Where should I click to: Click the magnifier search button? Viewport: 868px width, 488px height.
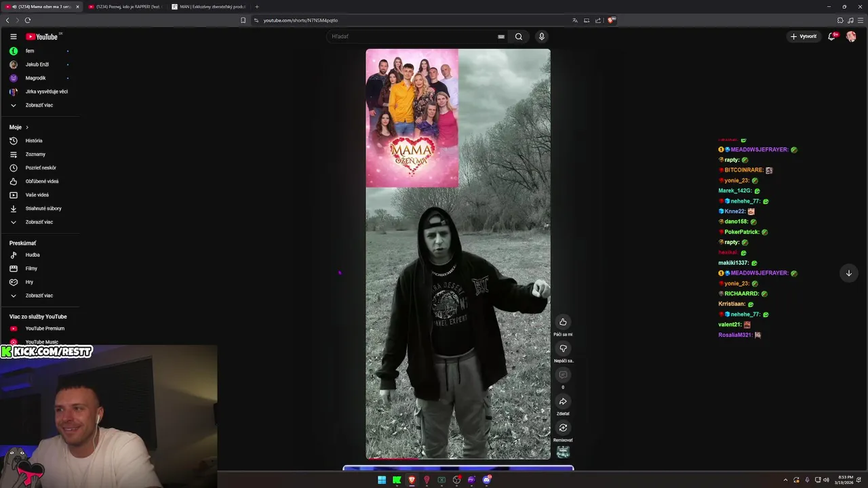tap(519, 37)
